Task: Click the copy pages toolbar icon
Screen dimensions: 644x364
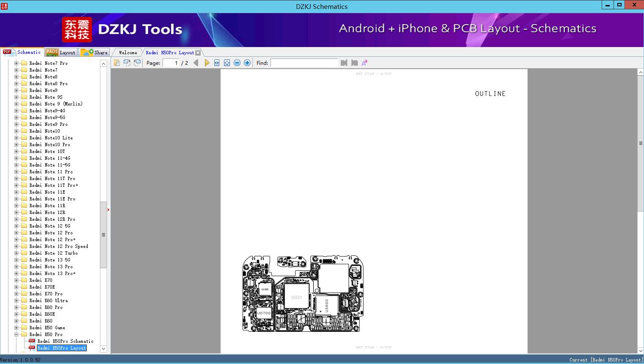Action: (117, 63)
